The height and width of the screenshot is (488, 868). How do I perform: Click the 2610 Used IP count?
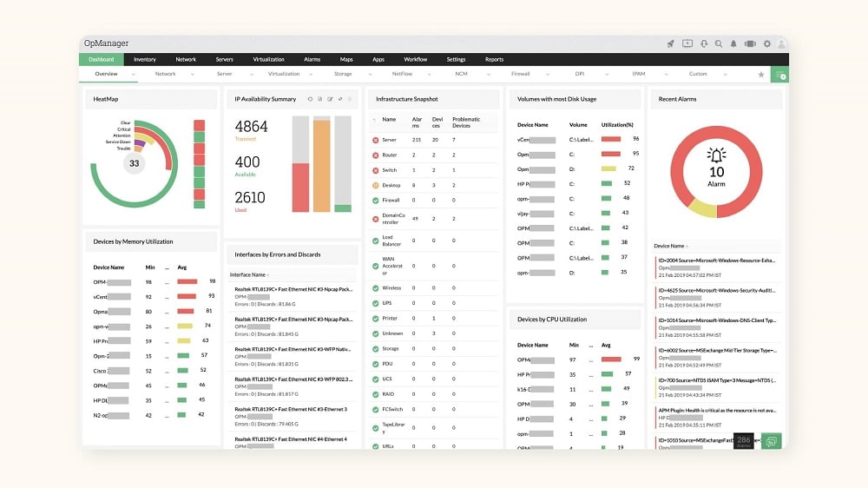[x=250, y=198]
